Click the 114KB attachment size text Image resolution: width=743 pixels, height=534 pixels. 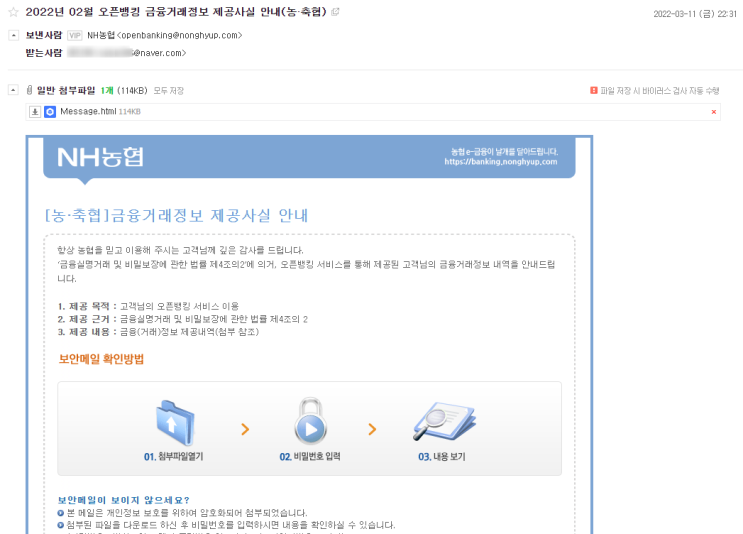tap(129, 112)
